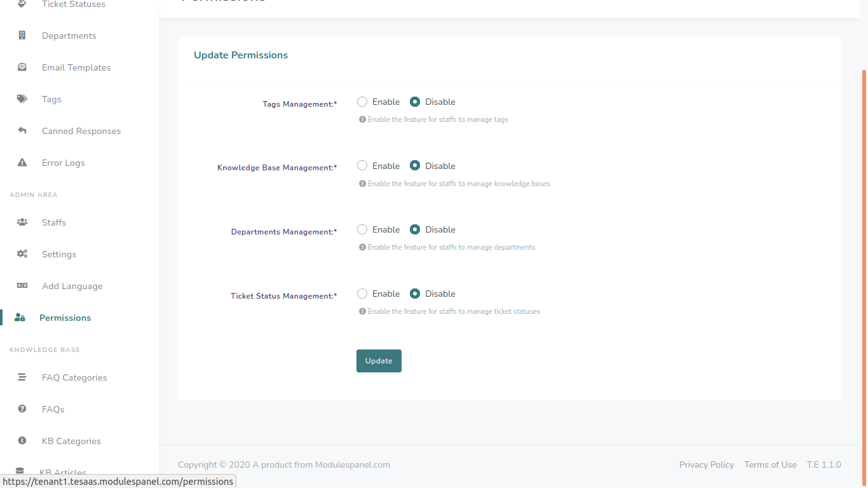The width and height of the screenshot is (868, 488).
Task: Select Permissions in the sidebar
Action: point(65,317)
